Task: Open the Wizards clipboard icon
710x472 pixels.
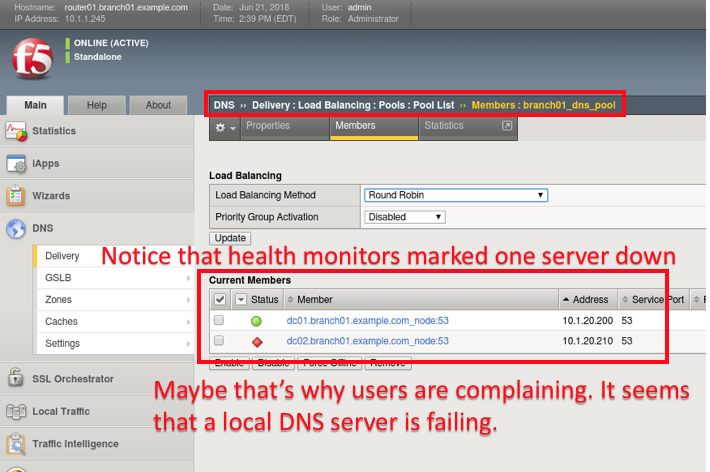Action: pyautogui.click(x=15, y=196)
